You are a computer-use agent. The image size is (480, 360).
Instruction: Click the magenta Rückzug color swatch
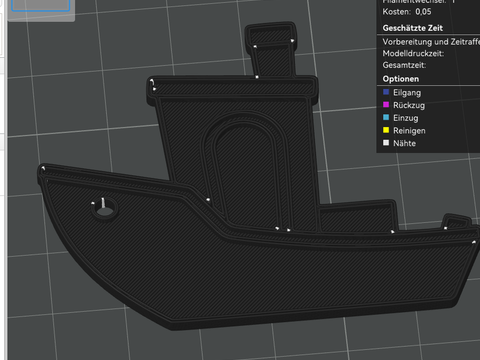(x=386, y=105)
